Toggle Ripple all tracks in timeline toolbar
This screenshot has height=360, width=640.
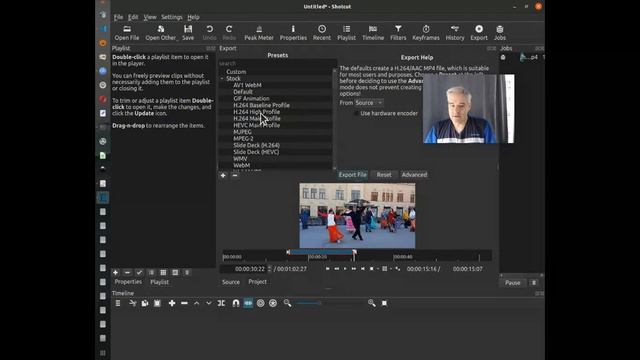pos(260,303)
